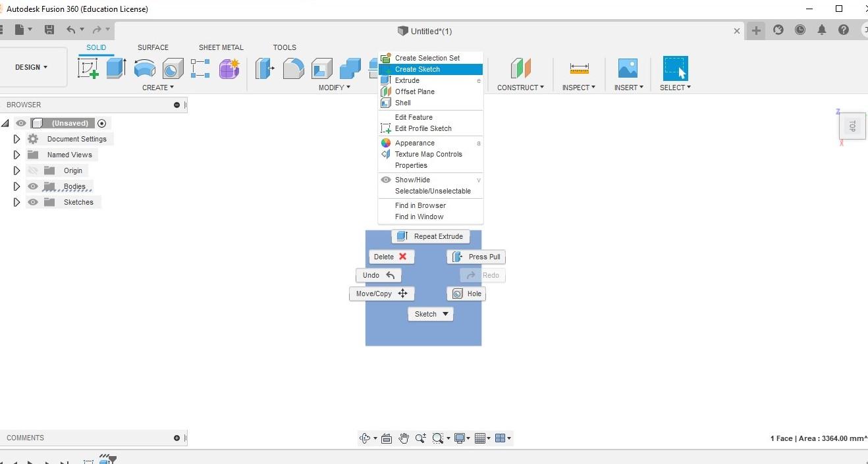Choose Appearance in the context menu
The height and width of the screenshot is (464, 868).
[431, 143]
